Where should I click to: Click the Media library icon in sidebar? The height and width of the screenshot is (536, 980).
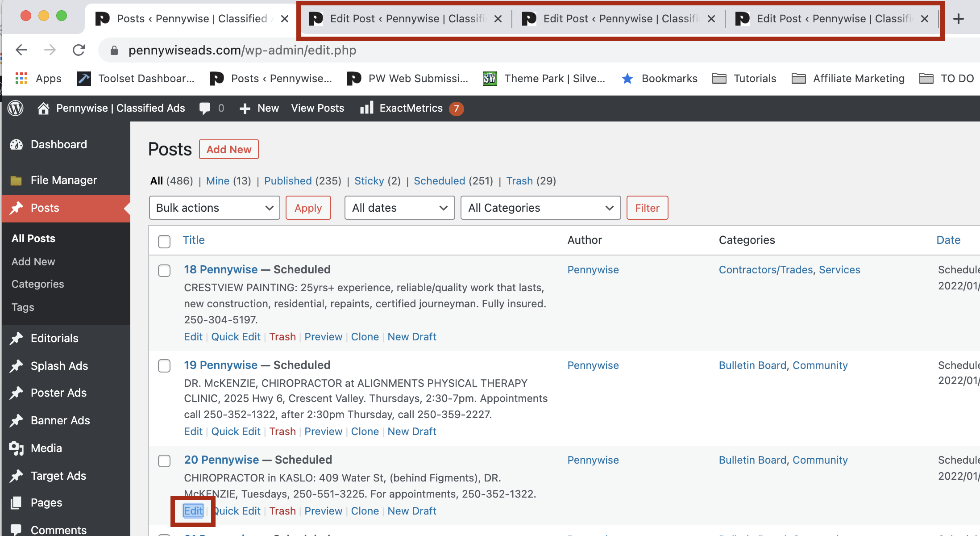(x=17, y=448)
